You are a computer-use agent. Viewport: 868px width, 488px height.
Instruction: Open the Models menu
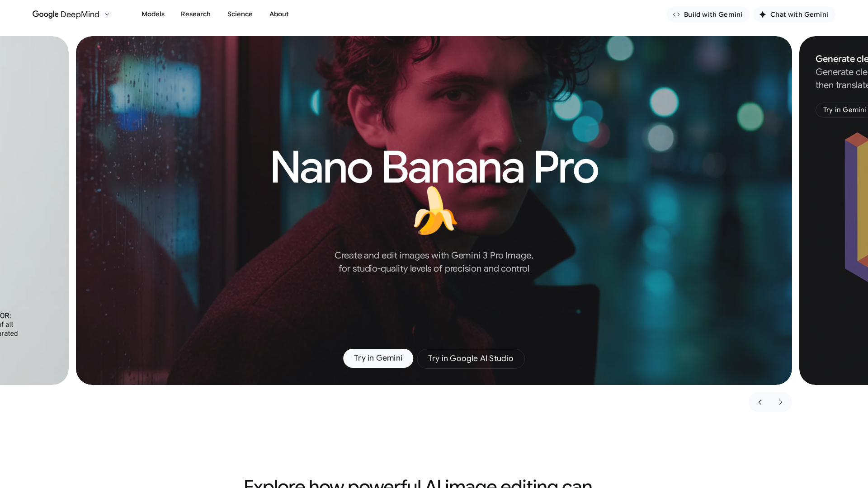(x=153, y=14)
